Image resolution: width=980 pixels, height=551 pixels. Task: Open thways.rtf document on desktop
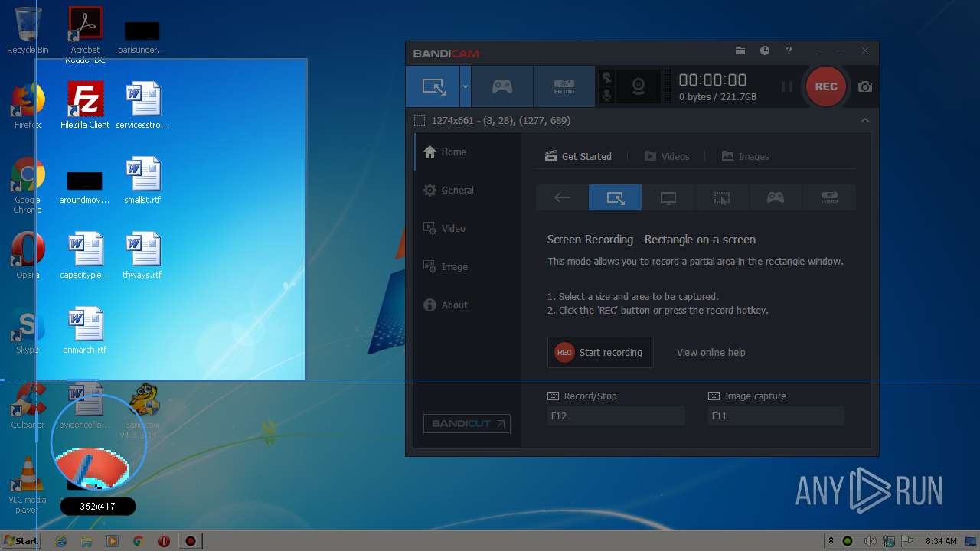tap(142, 256)
